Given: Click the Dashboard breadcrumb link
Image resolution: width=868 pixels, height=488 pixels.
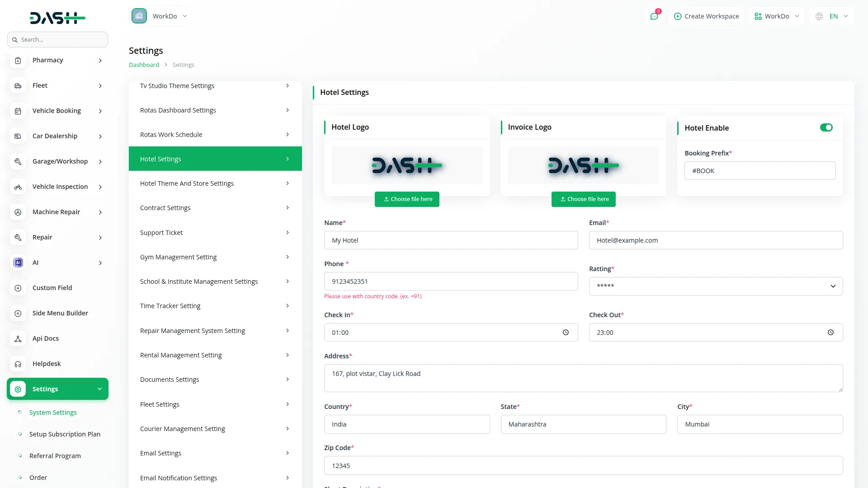Looking at the screenshot, I should [144, 65].
